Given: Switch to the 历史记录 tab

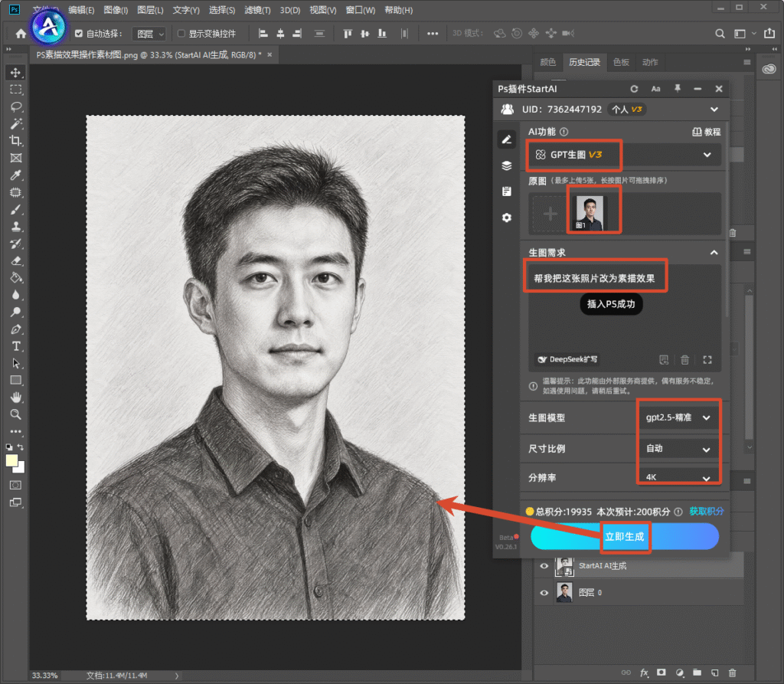Looking at the screenshot, I should click(584, 62).
